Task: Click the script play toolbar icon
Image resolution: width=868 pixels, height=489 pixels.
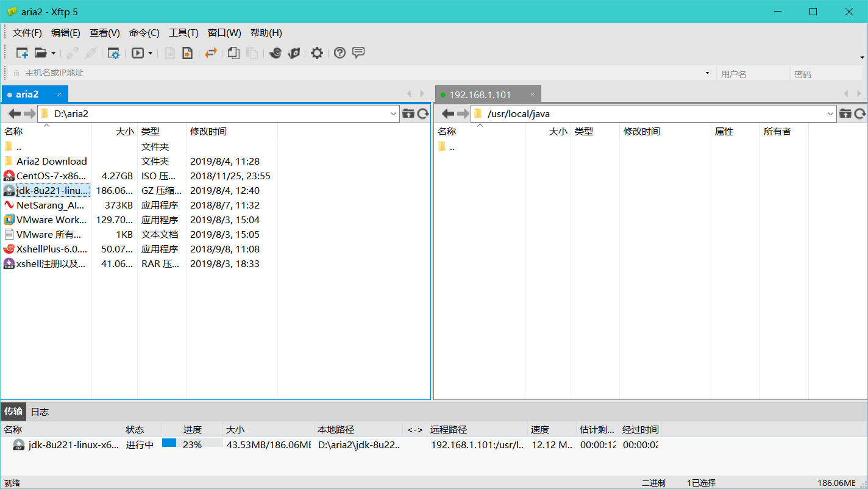Action: (x=138, y=53)
